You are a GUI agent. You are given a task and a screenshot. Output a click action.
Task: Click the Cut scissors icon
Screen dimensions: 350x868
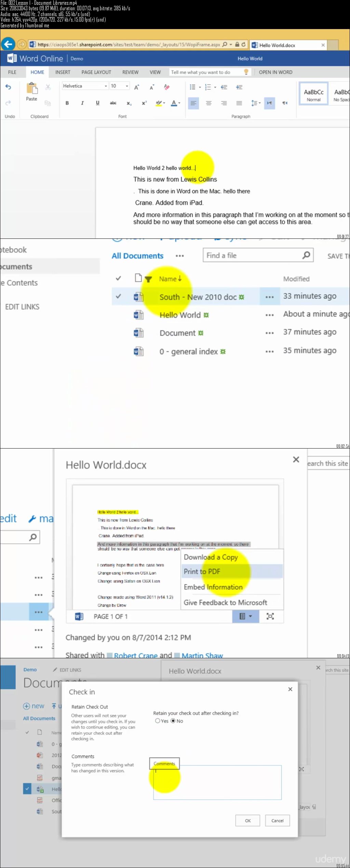(48, 87)
